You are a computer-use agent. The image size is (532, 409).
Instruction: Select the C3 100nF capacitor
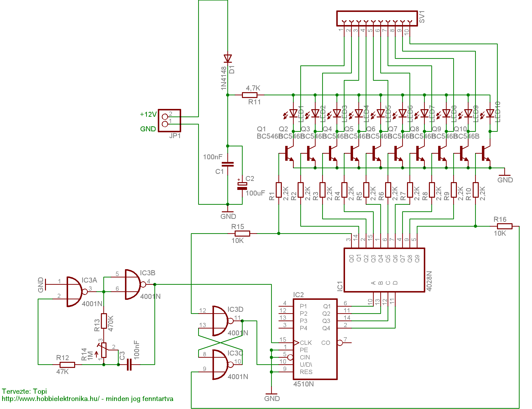(129, 365)
